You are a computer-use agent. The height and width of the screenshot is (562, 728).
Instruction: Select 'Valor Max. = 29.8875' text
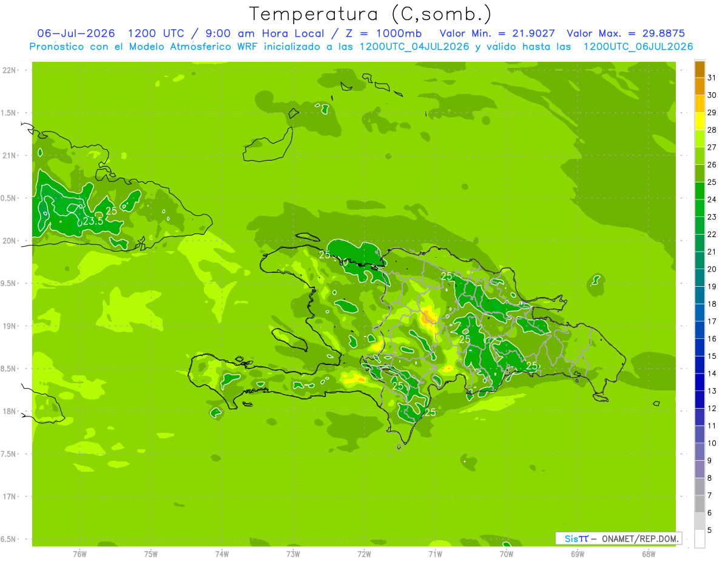[625, 33]
